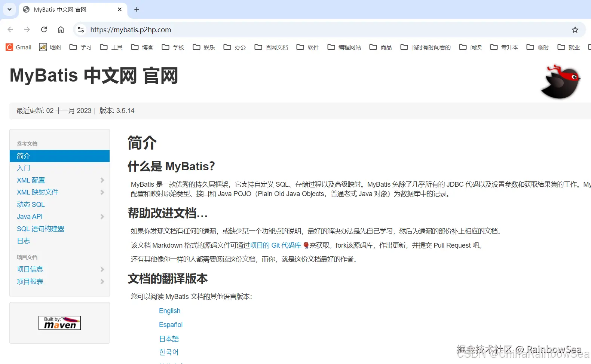The image size is (591, 364).
Task: Click the browser forward arrow
Action: (27, 30)
